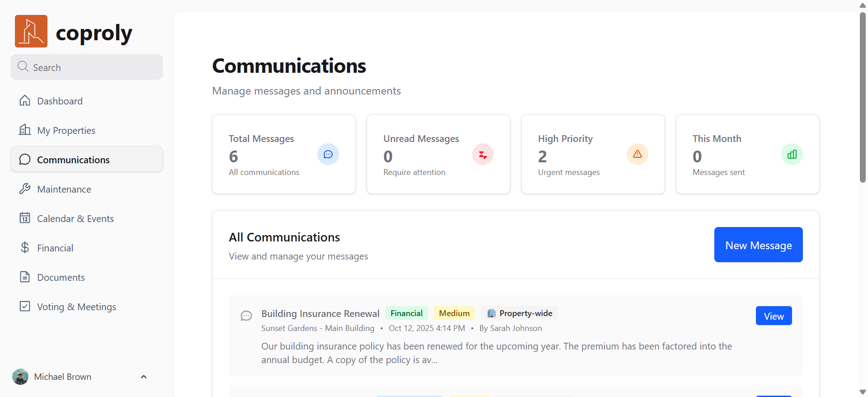Click the Dashboard home icon
Image resolution: width=868 pixels, height=397 pixels.
point(25,100)
